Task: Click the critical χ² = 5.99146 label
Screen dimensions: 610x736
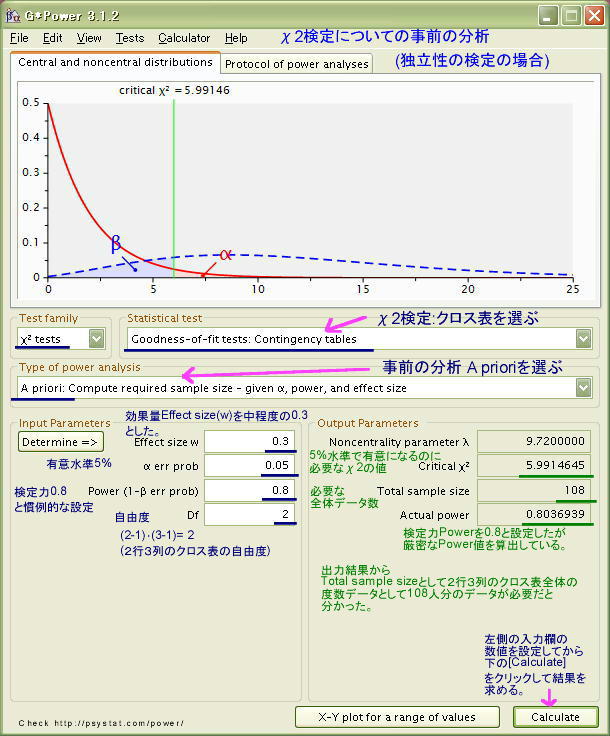Action: click(175, 90)
